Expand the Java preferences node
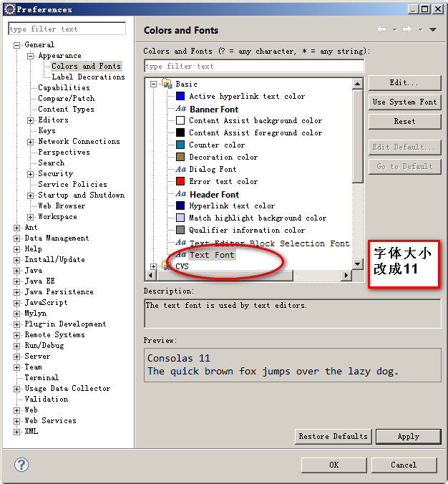 tap(17, 271)
